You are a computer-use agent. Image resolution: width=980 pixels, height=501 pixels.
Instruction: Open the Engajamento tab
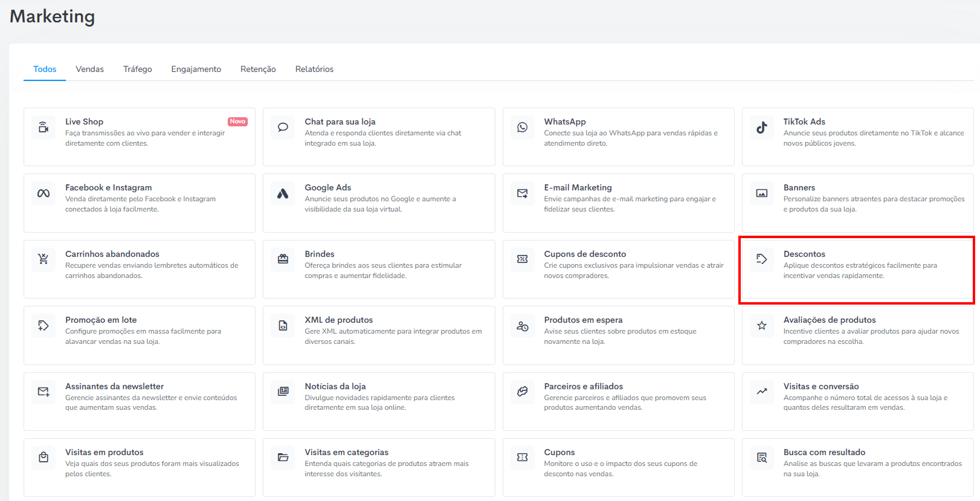tap(196, 69)
